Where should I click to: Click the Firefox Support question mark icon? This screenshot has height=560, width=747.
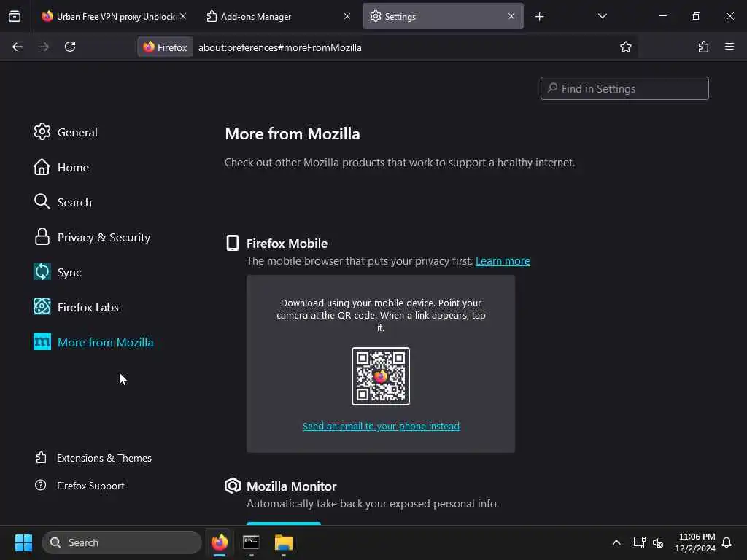41,485
